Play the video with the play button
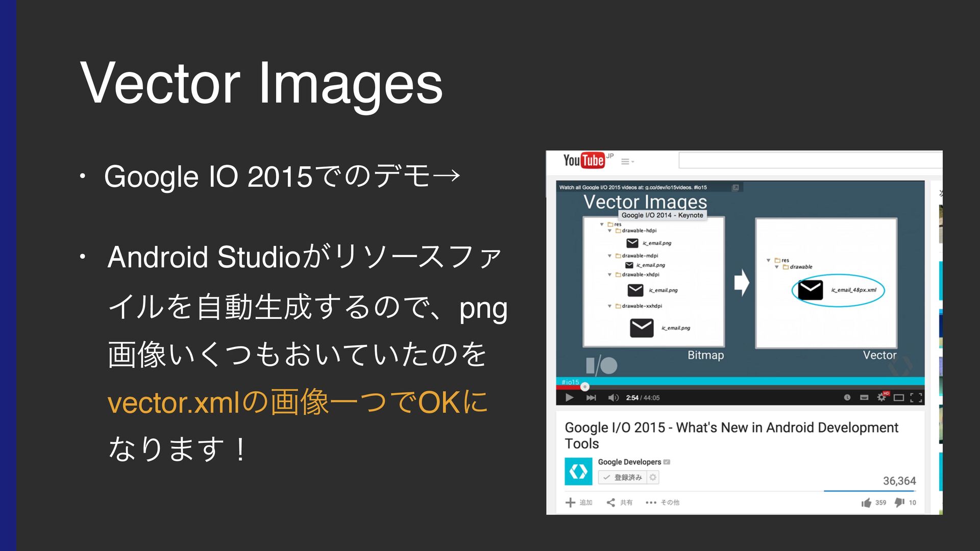 tap(570, 397)
